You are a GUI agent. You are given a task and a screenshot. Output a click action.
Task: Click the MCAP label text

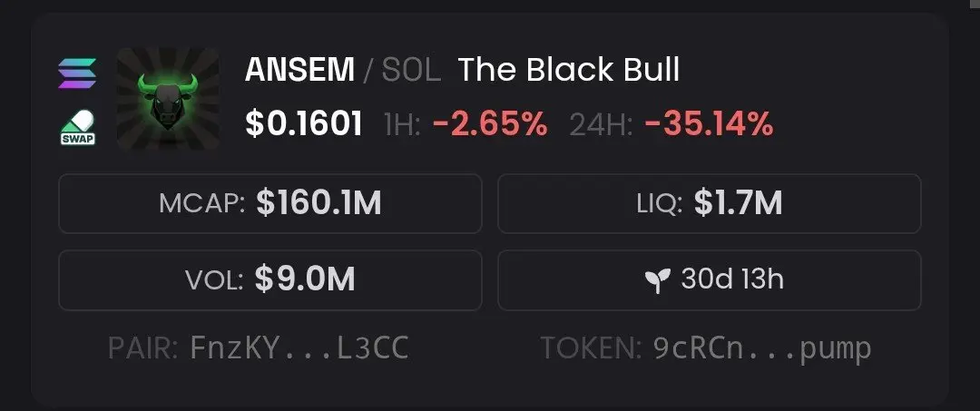203,204
